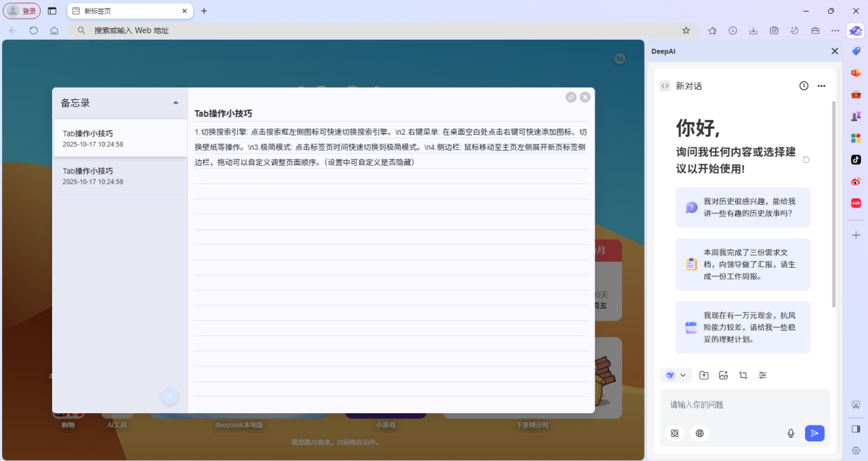
Task: Click the microphone voice input icon
Action: point(791,433)
